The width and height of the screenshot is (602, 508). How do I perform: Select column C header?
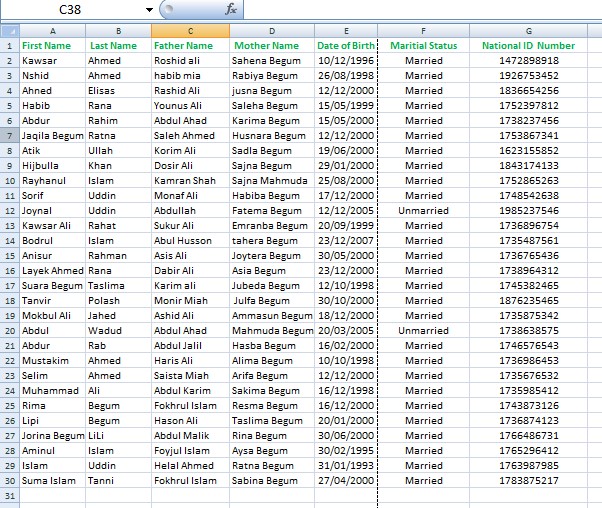(x=183, y=31)
